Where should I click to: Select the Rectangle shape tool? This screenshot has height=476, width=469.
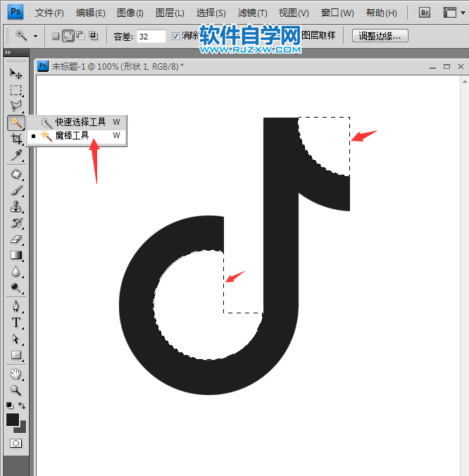pos(15,355)
